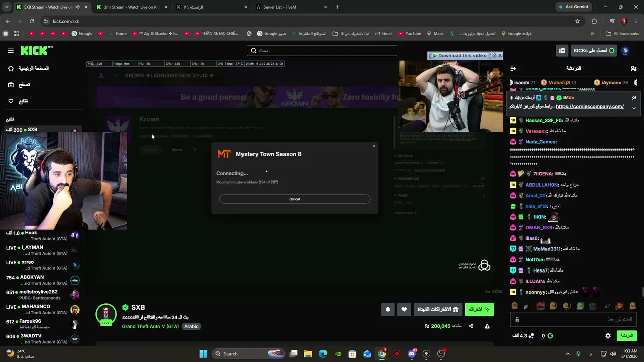
Task: Click the green chat send button
Action: click(x=626, y=336)
